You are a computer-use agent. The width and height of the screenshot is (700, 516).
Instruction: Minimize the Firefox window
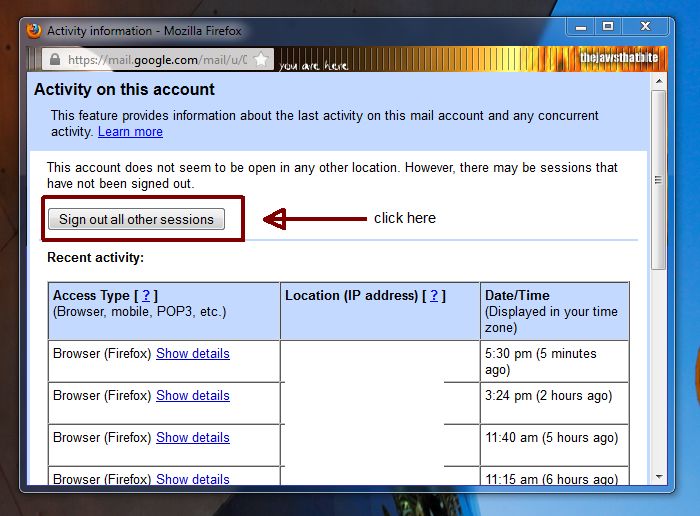tap(580, 27)
